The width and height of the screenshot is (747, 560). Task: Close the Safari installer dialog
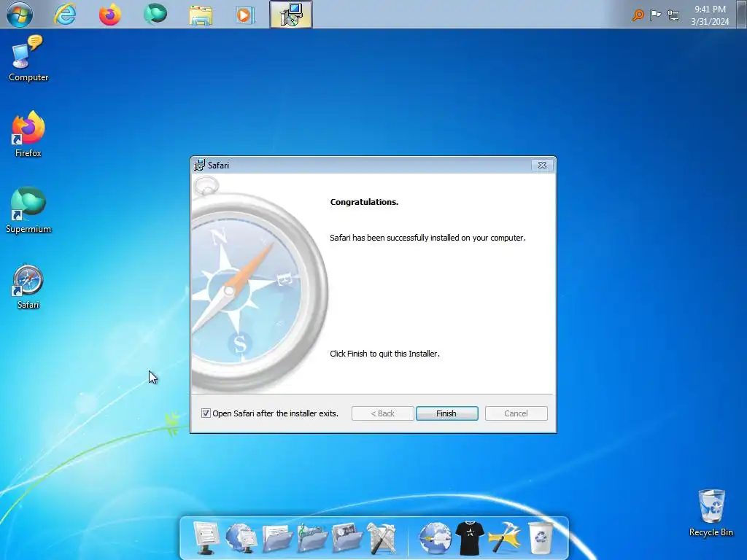542,166
